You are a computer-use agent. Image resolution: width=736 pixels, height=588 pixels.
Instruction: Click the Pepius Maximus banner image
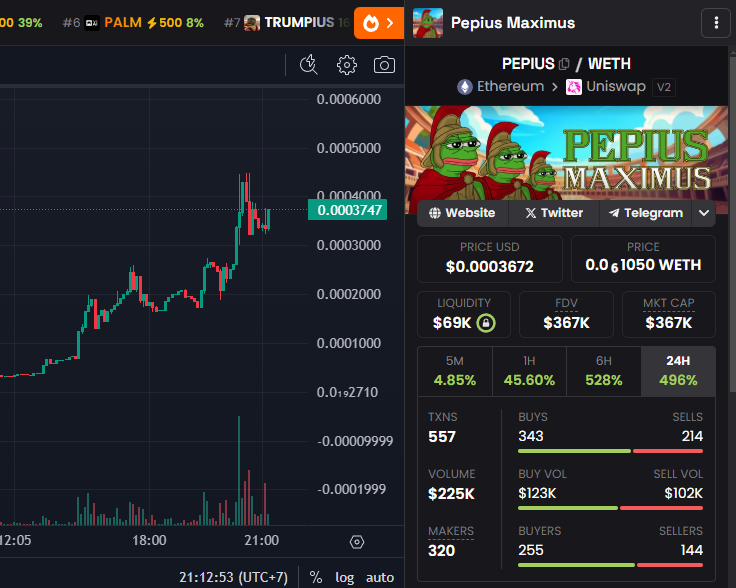[x=566, y=154]
